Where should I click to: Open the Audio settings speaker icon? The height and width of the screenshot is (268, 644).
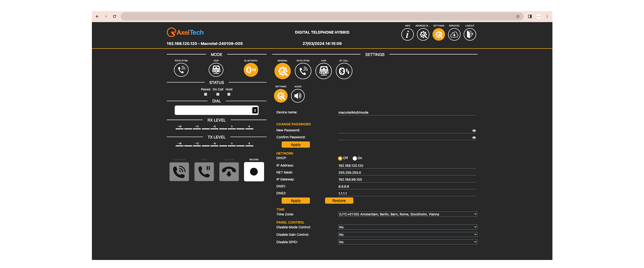(298, 96)
